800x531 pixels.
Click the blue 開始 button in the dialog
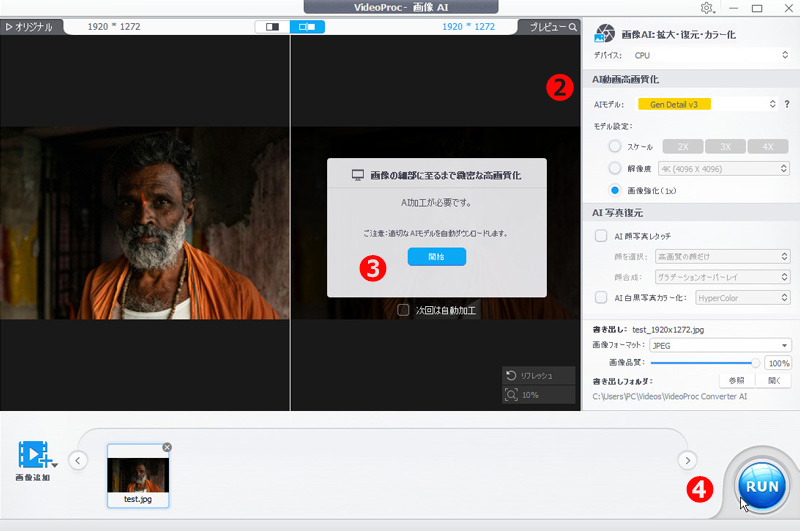click(436, 257)
